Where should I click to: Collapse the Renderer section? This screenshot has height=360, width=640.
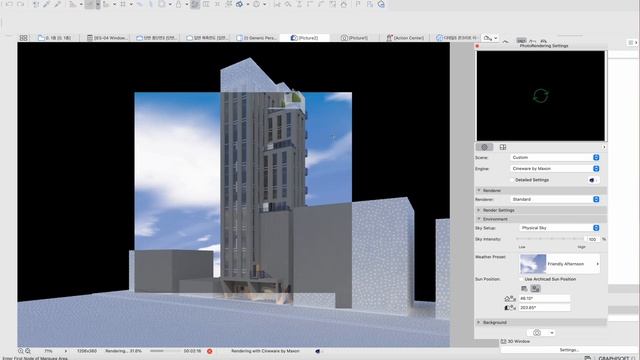479,190
